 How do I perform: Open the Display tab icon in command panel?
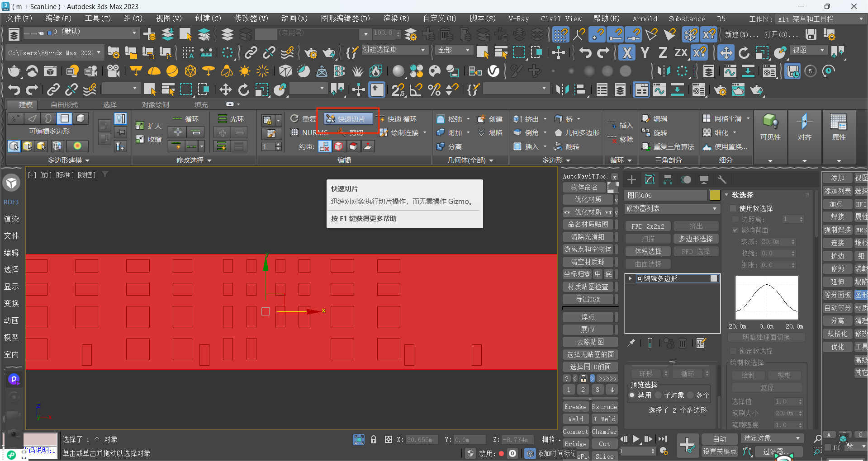[704, 179]
